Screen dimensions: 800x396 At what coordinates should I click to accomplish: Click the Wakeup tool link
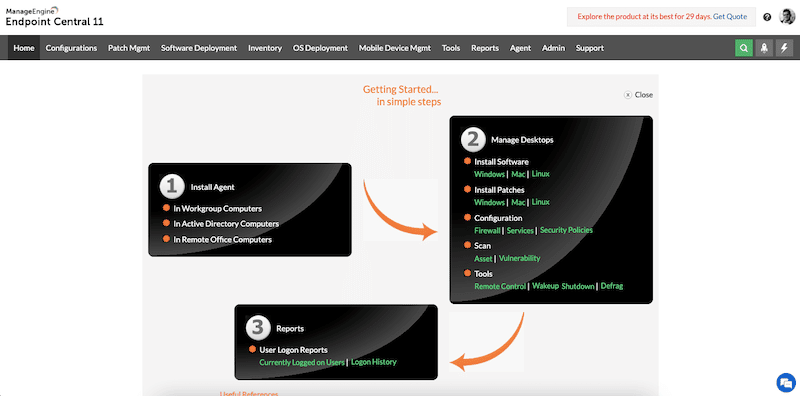545,286
